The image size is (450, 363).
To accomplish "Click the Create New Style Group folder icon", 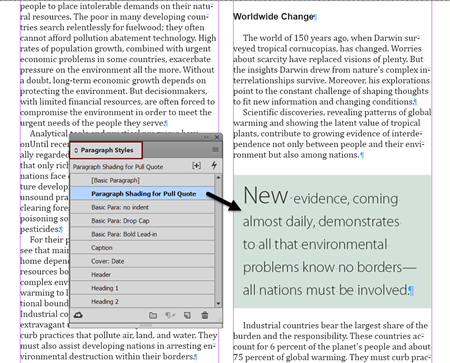I will 153,315.
